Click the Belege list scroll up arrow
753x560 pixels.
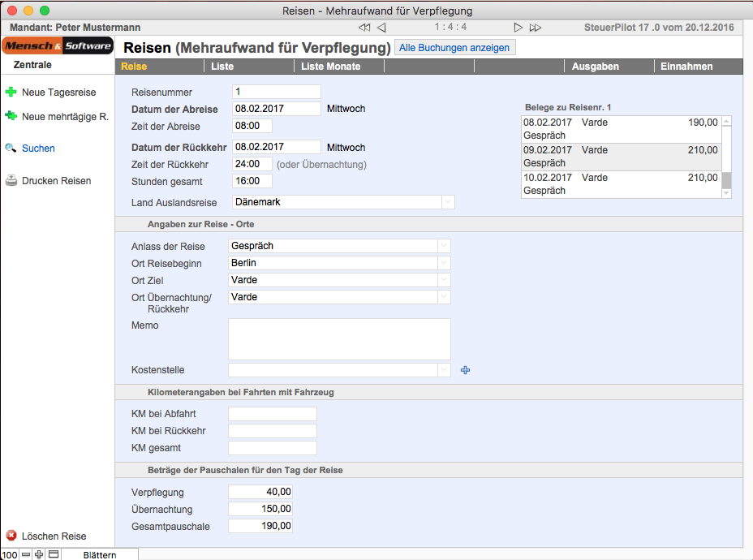726,121
